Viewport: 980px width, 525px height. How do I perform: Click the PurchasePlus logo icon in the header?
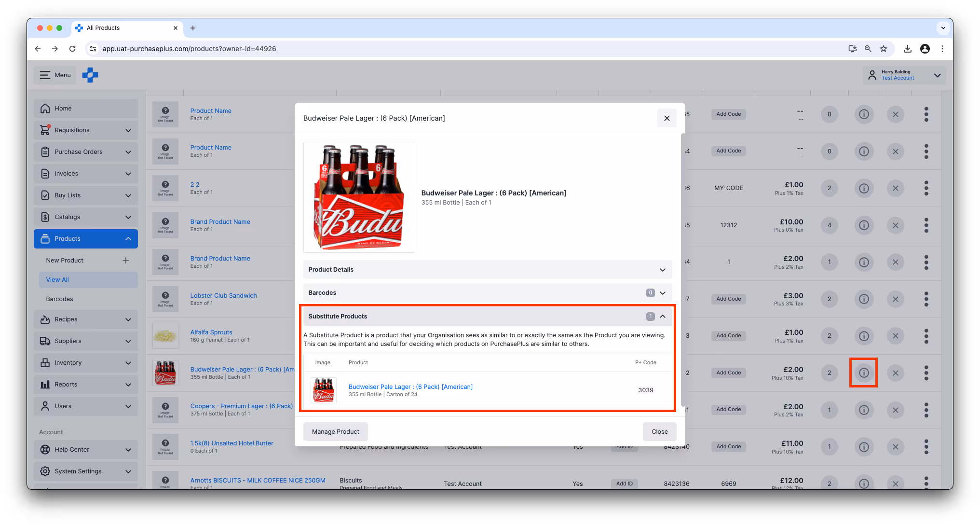[90, 75]
